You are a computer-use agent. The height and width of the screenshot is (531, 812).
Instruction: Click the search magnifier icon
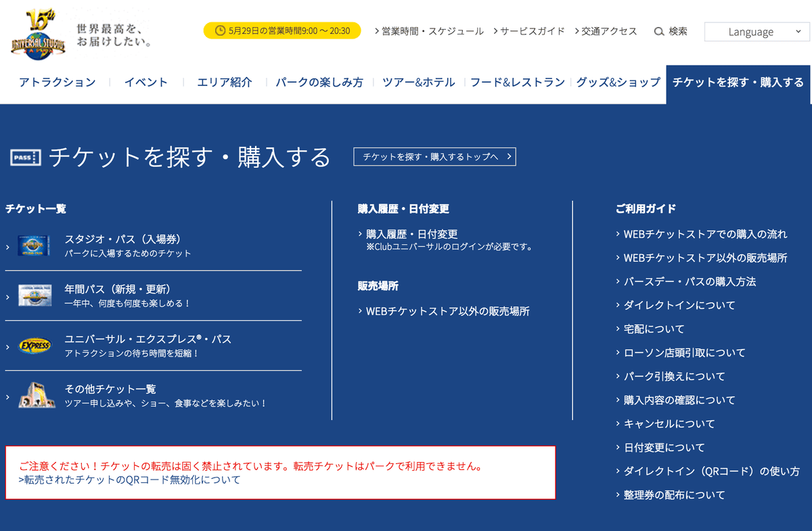coord(658,32)
